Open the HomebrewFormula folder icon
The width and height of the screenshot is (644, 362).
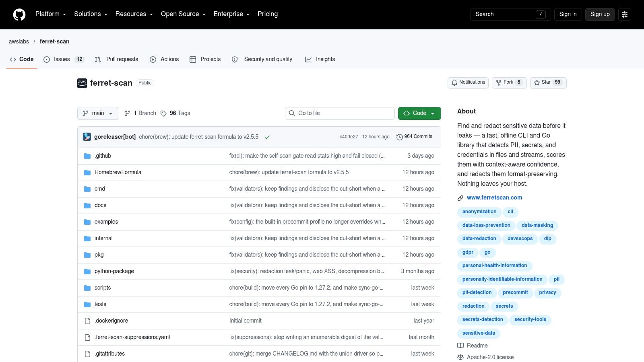(87, 173)
